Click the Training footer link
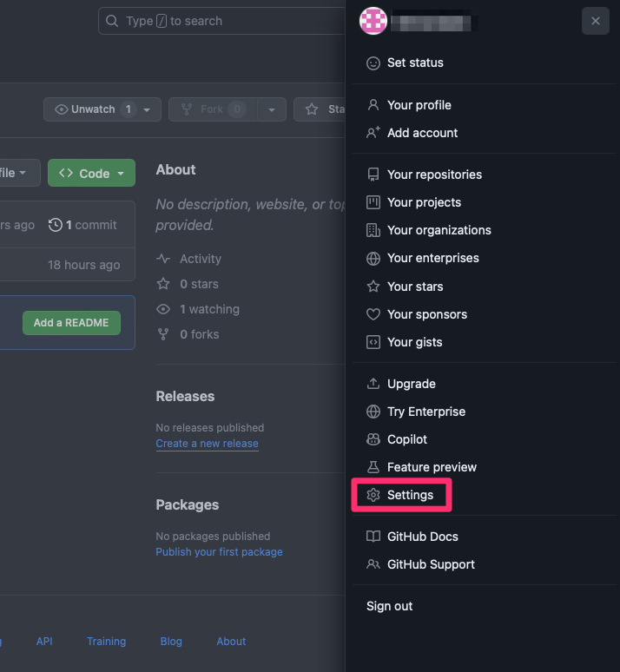 [106, 641]
